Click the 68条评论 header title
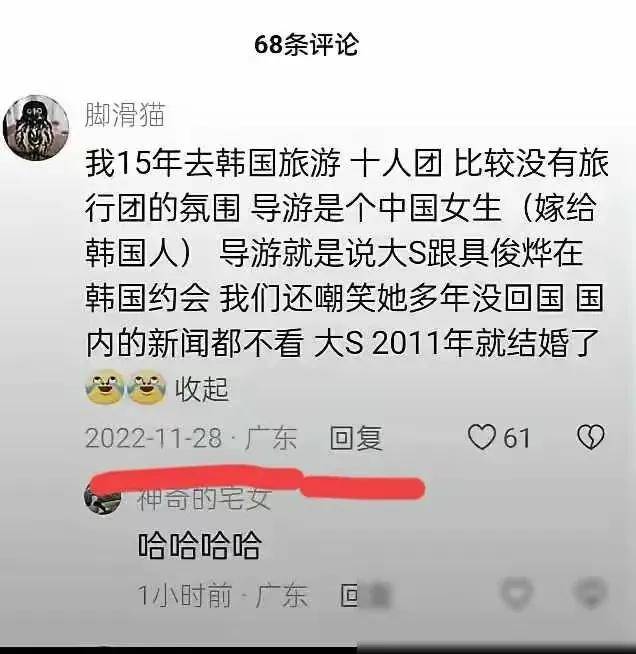636x654 pixels. [307, 44]
